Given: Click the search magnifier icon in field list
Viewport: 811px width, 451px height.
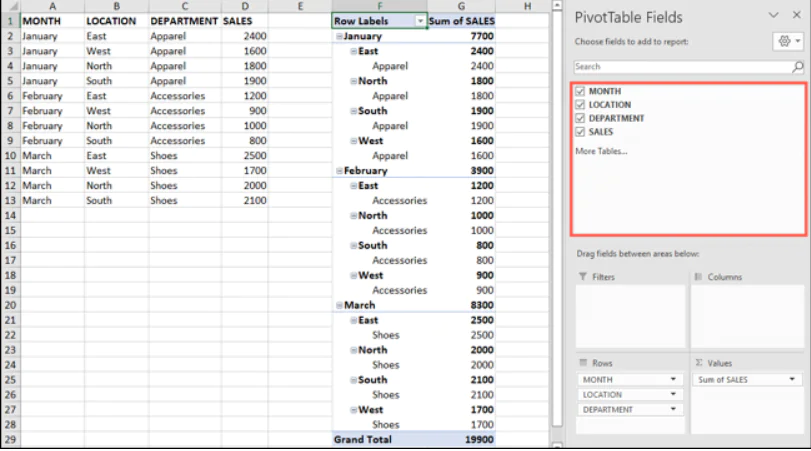Looking at the screenshot, I should click(x=798, y=67).
